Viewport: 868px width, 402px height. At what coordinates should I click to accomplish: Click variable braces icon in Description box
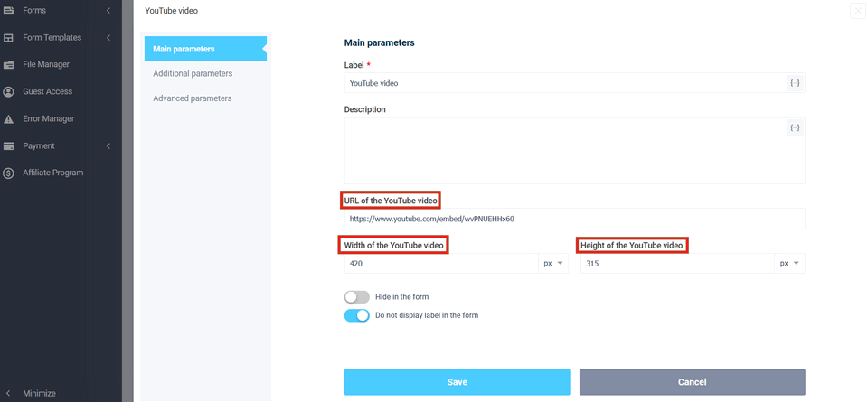795,128
